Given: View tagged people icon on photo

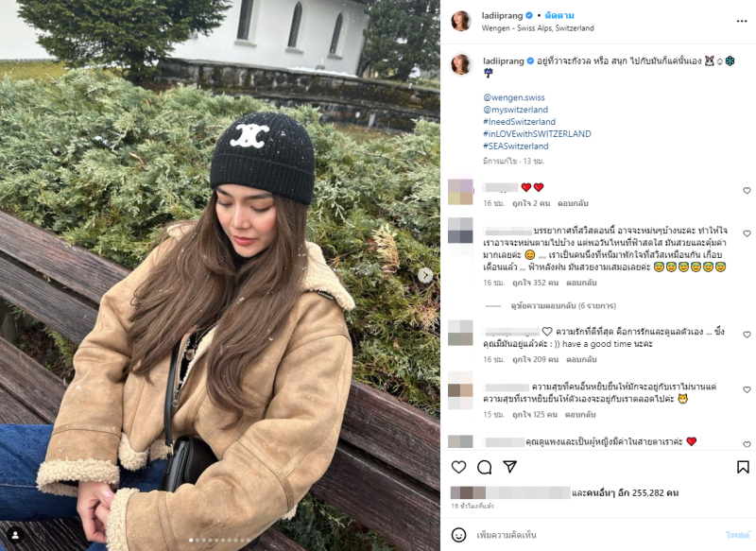Looking at the screenshot, I should tap(15, 535).
